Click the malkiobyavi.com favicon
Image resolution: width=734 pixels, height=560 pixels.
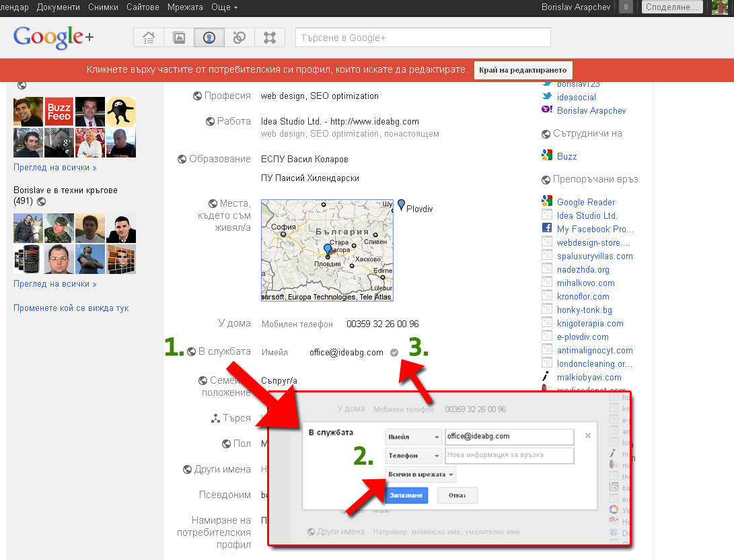tap(546, 376)
